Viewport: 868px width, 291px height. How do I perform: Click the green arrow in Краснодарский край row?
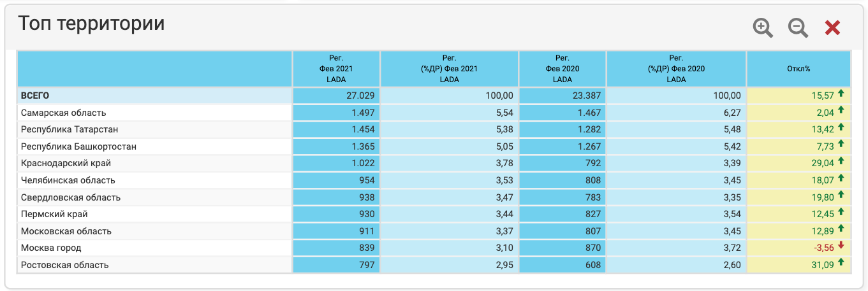click(841, 161)
